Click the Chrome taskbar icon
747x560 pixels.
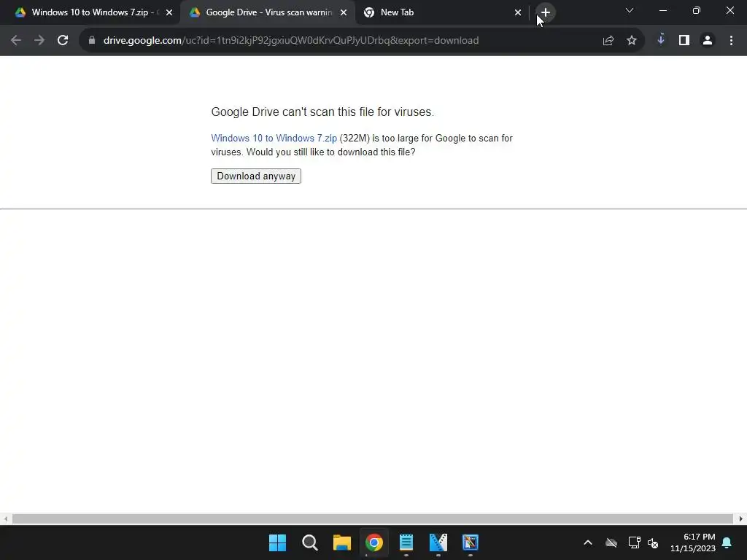coord(374,542)
